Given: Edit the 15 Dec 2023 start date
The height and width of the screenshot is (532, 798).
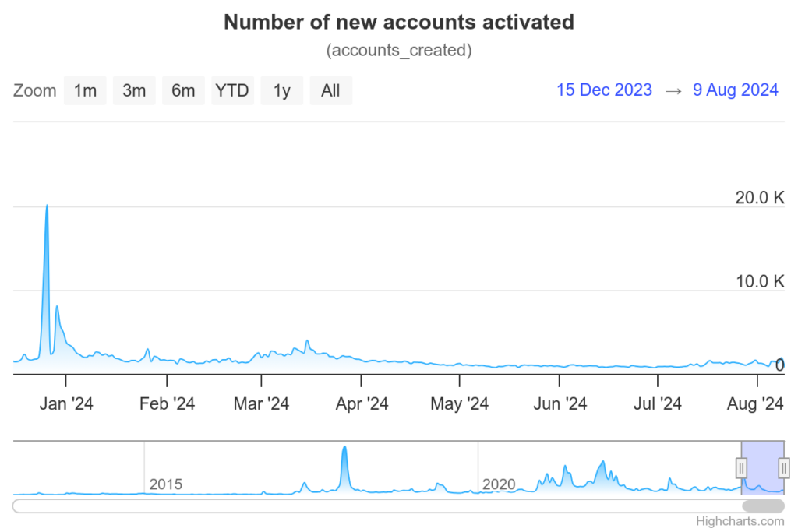Looking at the screenshot, I should pyautogui.click(x=604, y=90).
